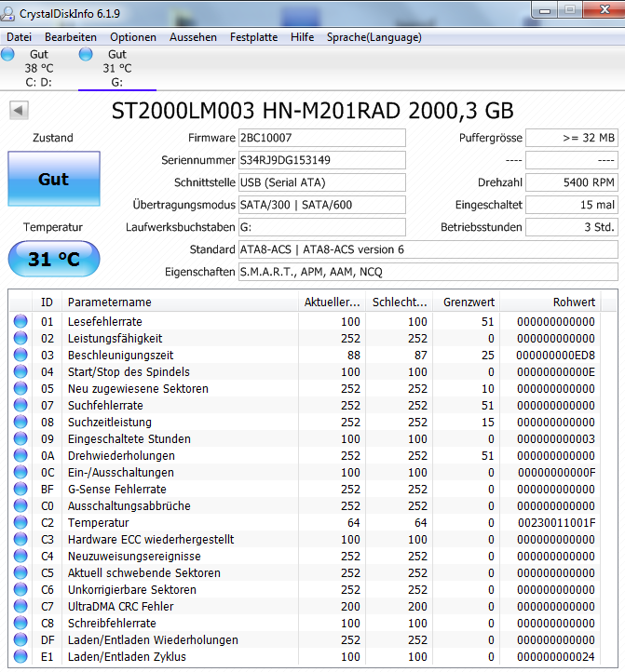The image size is (625, 672).
Task: Open the Hilfe menu
Action: click(302, 37)
